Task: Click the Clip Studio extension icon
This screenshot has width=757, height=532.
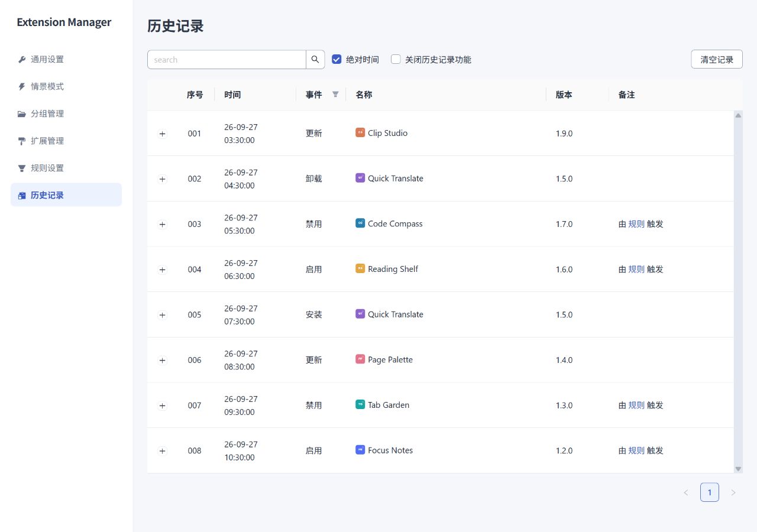Action: pyautogui.click(x=360, y=132)
